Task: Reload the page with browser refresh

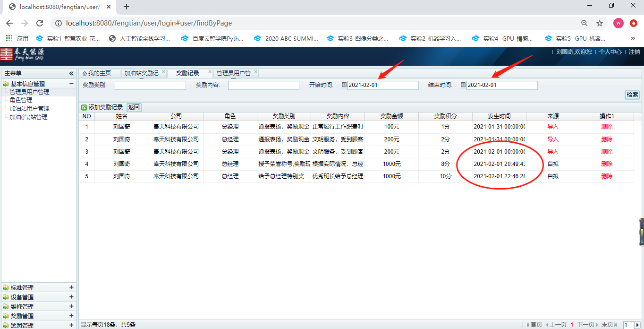Action: pyautogui.click(x=40, y=23)
